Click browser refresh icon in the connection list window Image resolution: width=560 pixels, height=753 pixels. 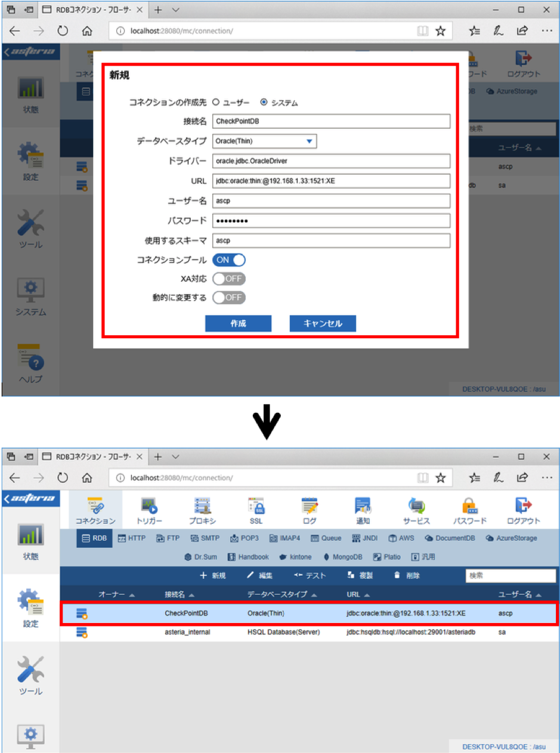pyautogui.click(x=62, y=477)
